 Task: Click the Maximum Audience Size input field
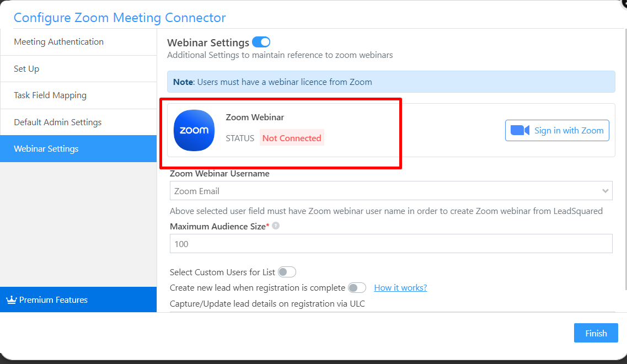391,244
